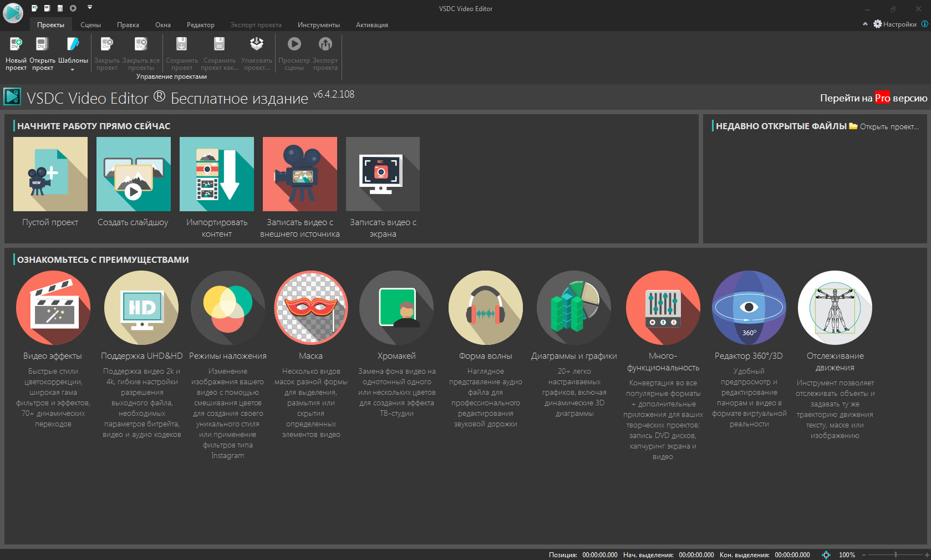Viewport: 931px width, 560px height.
Task: Click the Хромакей green screen icon
Action: tap(396, 308)
